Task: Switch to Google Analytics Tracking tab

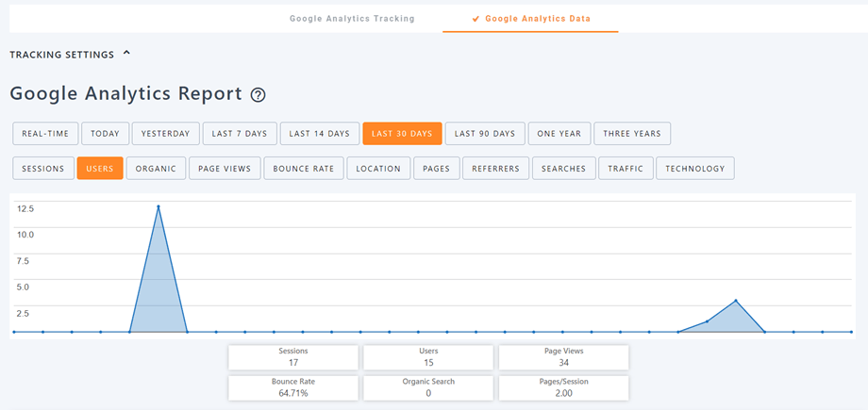Action: [352, 18]
